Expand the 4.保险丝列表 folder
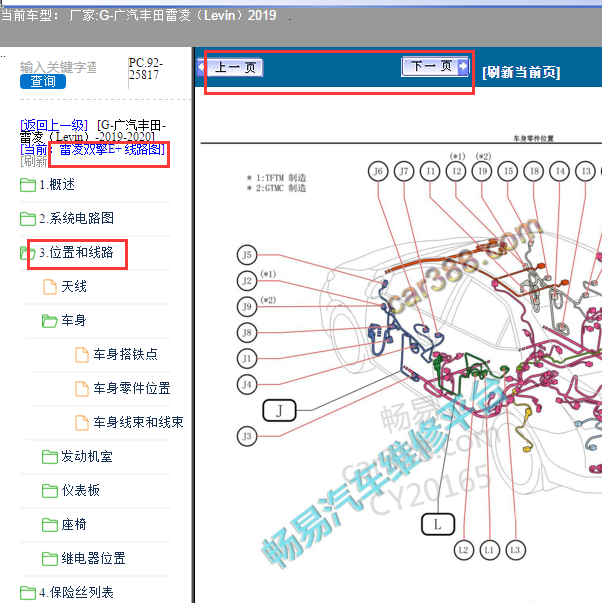Viewport: 602px width, 603px height. coord(76,592)
